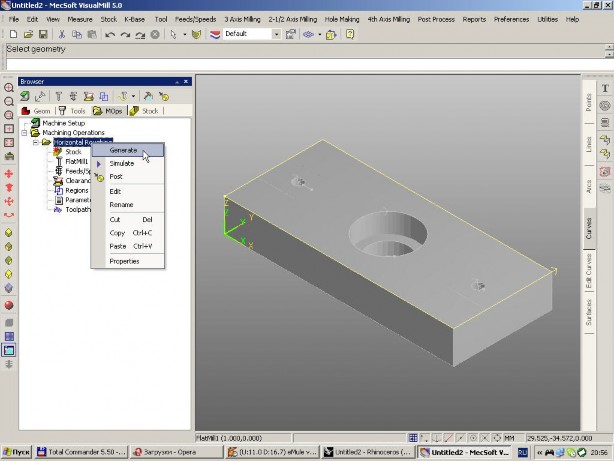614x461 pixels.
Task: Toggle the RU language indicator in taskbar
Action: (x=522, y=452)
